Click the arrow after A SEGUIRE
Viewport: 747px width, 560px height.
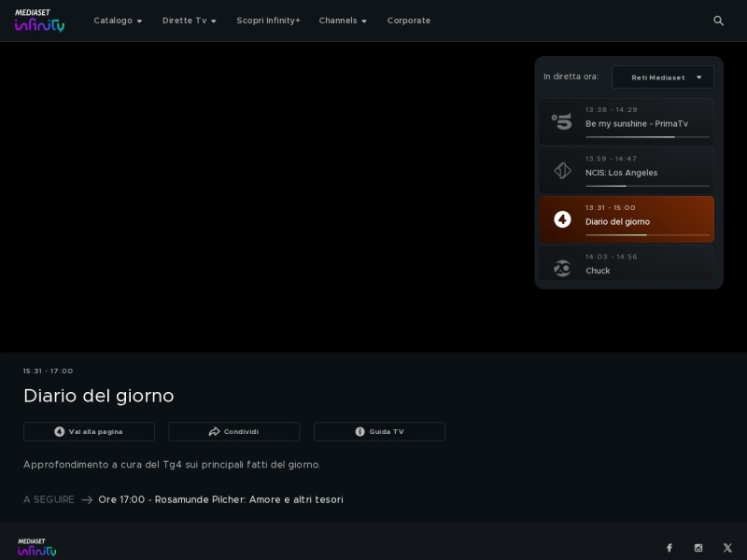point(87,499)
